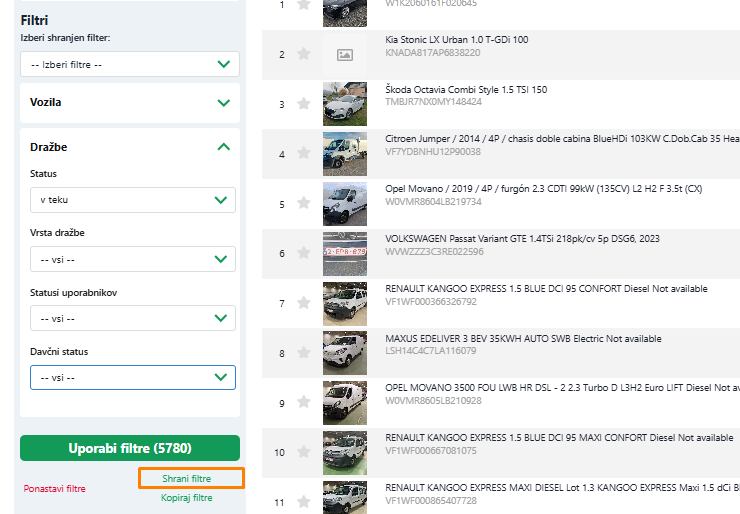Open Renault Kangoo row 10 thumbnail
Viewport: 740px width, 514px height.
(345, 453)
